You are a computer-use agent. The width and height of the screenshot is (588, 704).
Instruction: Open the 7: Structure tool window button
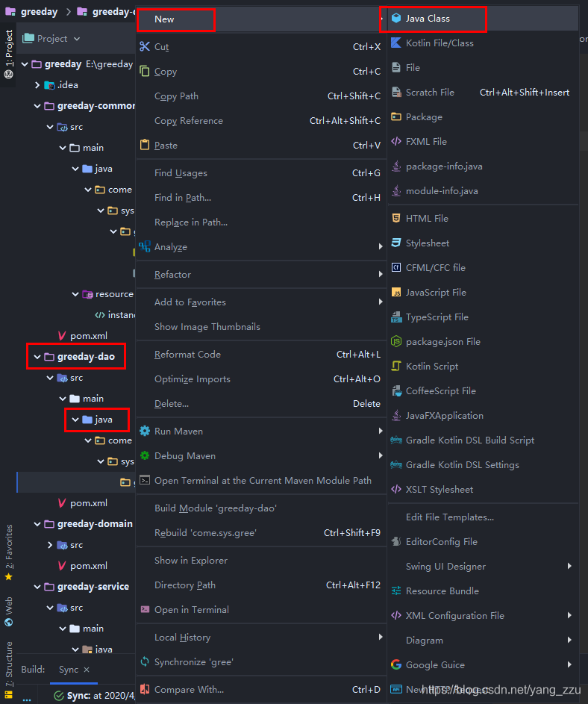coord(8,670)
